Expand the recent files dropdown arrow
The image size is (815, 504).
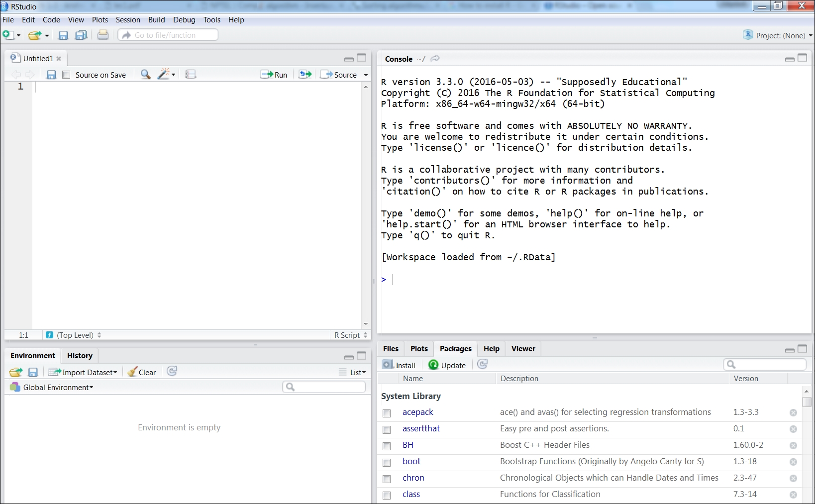coord(47,35)
